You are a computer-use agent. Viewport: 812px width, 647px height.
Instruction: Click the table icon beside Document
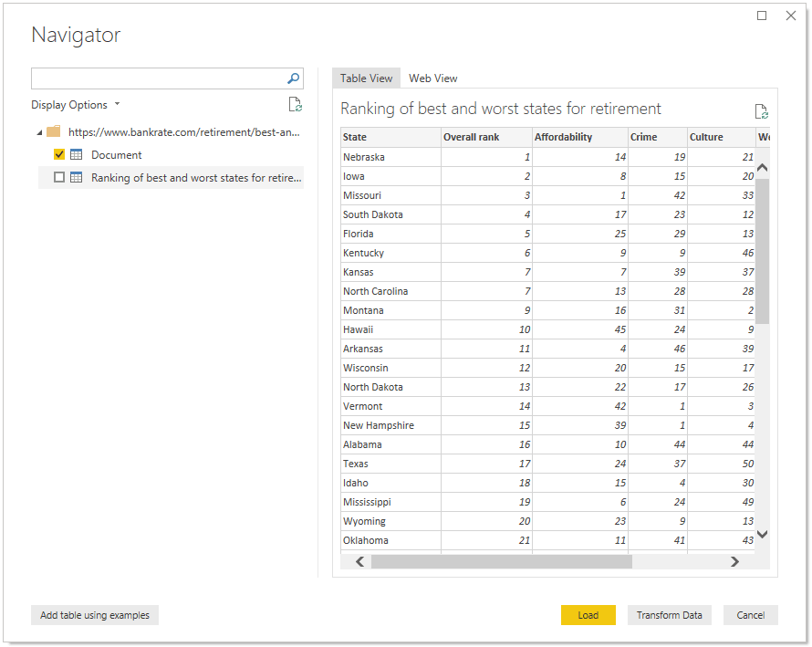(x=77, y=154)
